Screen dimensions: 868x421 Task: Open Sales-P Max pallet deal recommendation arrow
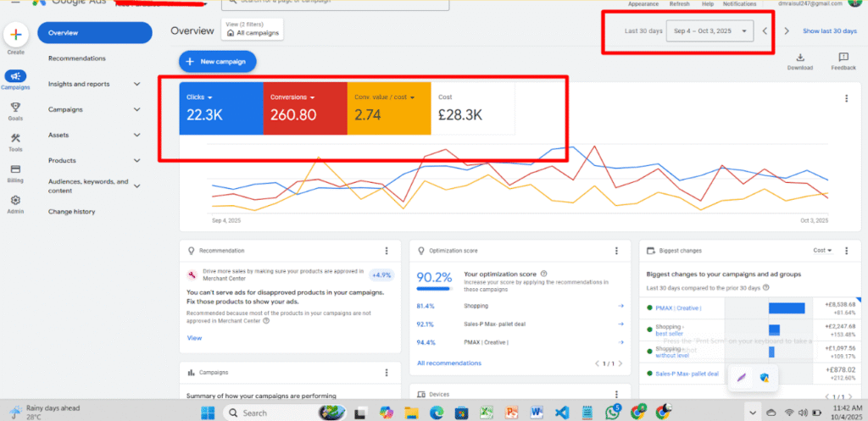click(620, 324)
